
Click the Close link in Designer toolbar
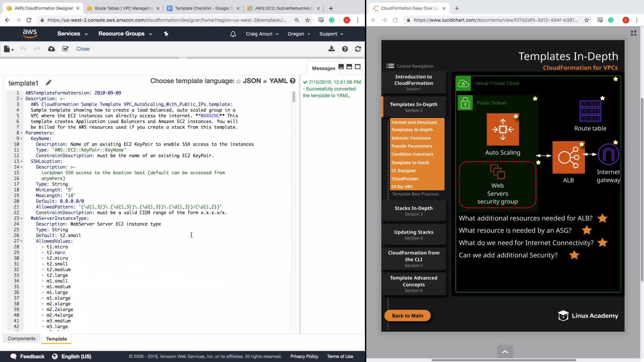[83, 49]
